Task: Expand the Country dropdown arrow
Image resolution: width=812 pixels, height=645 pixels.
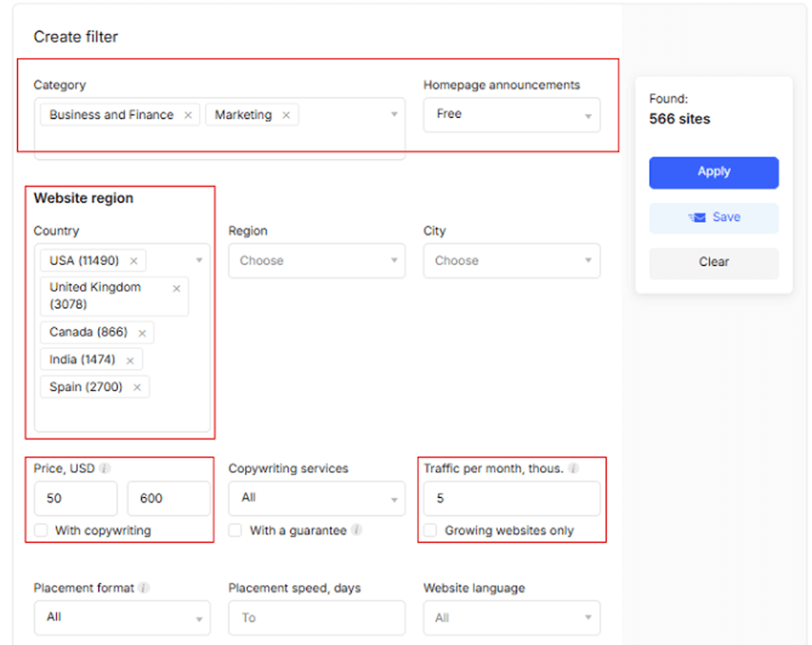Action: [199, 260]
